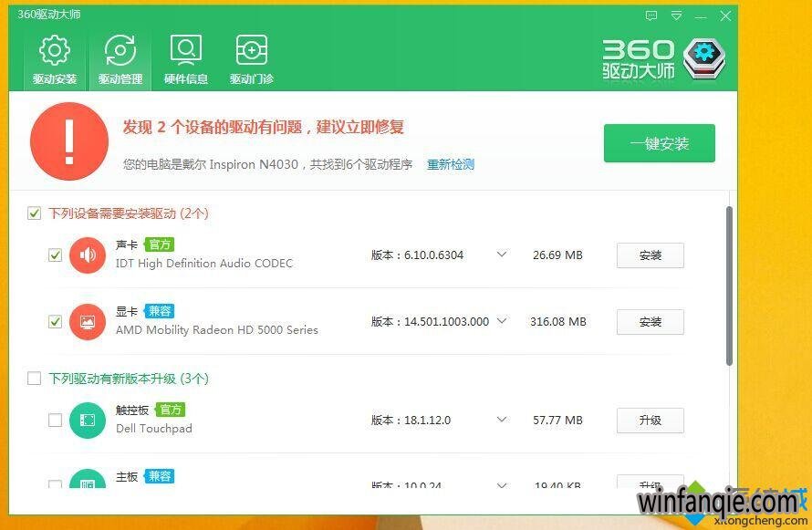The width and height of the screenshot is (812, 530).
Task: Uncheck the AMD Mobility Radeon checkbox
Action: [x=56, y=322]
